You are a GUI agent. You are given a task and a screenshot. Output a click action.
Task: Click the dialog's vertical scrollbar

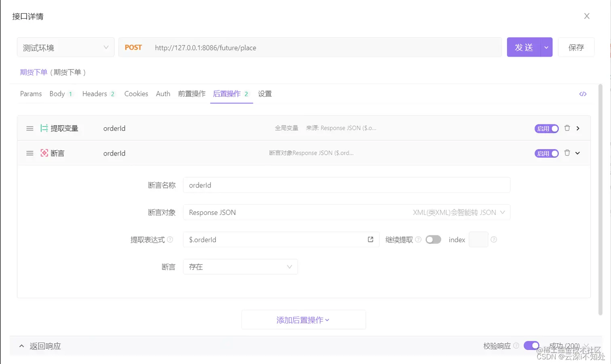[x=600, y=200]
